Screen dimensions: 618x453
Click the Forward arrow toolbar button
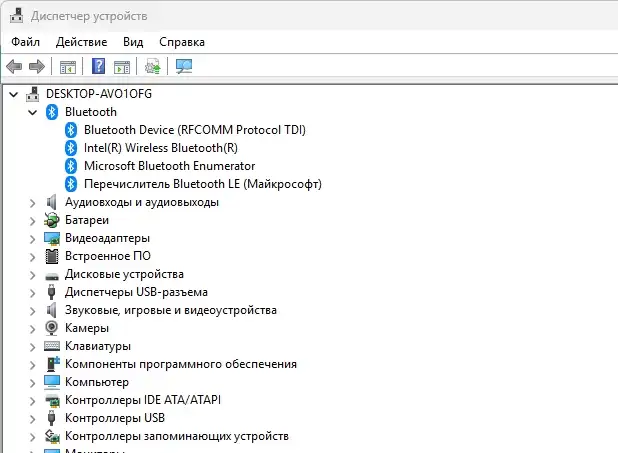[37, 66]
